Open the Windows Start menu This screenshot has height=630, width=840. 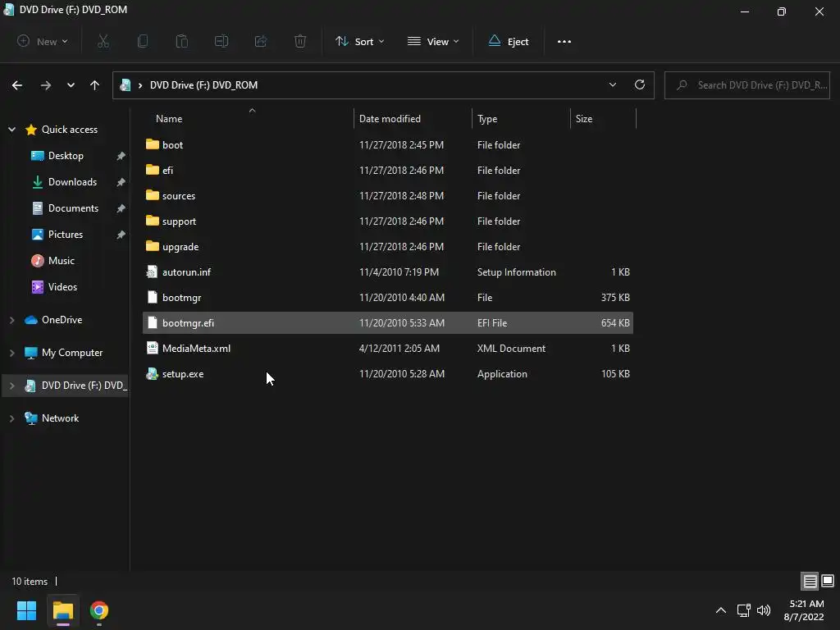point(26,610)
